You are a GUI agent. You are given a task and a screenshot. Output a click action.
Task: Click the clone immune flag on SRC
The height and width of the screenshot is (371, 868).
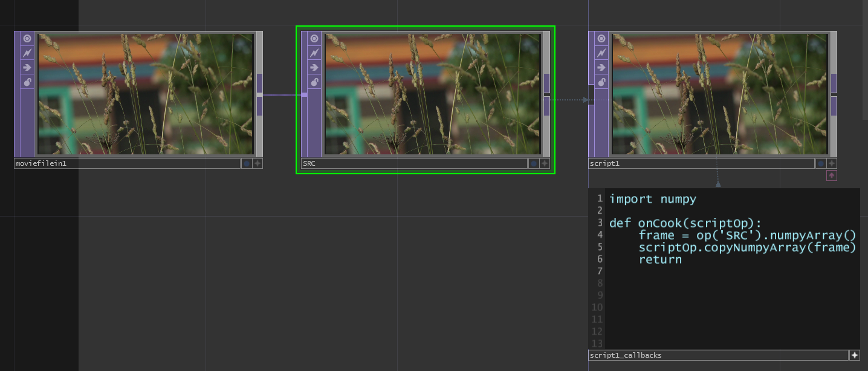click(314, 53)
